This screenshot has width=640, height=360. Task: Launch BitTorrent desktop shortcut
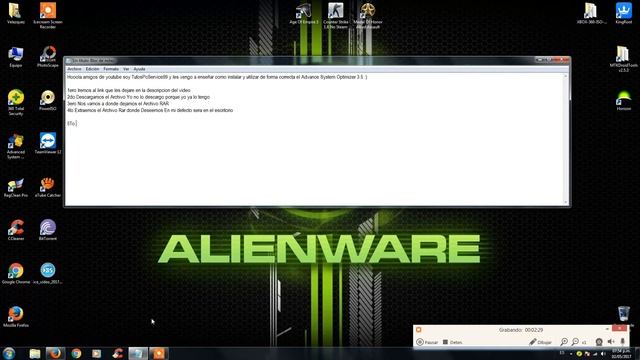(48, 230)
